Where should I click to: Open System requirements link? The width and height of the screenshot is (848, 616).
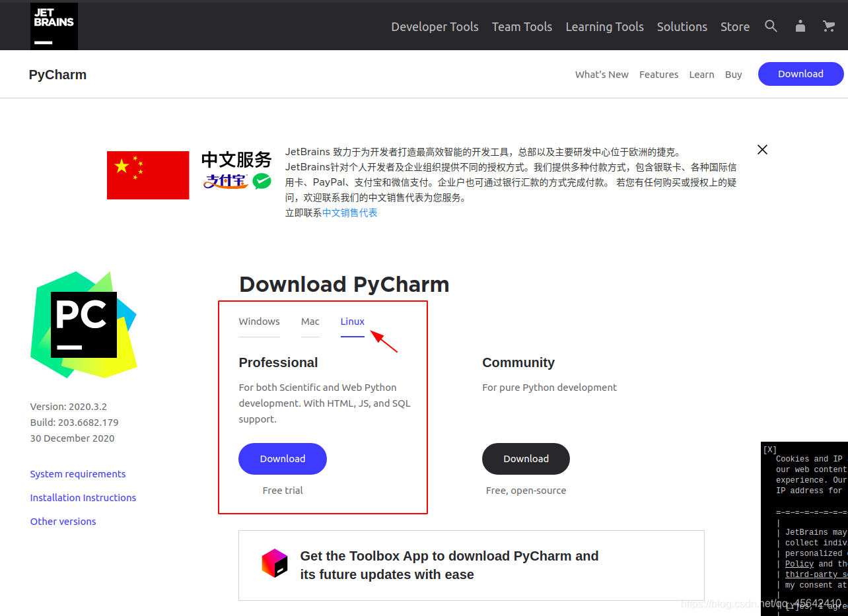[x=78, y=474]
